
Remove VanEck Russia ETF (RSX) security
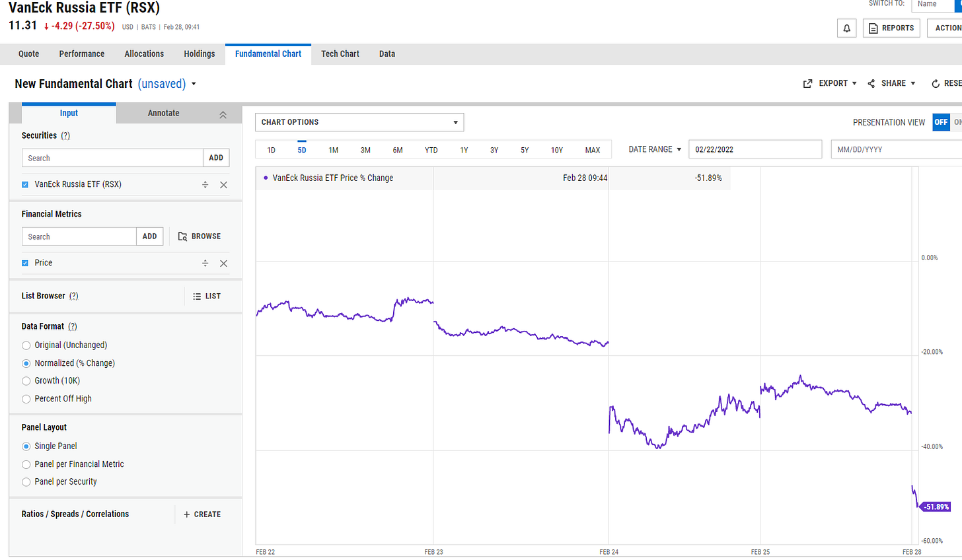click(x=223, y=185)
